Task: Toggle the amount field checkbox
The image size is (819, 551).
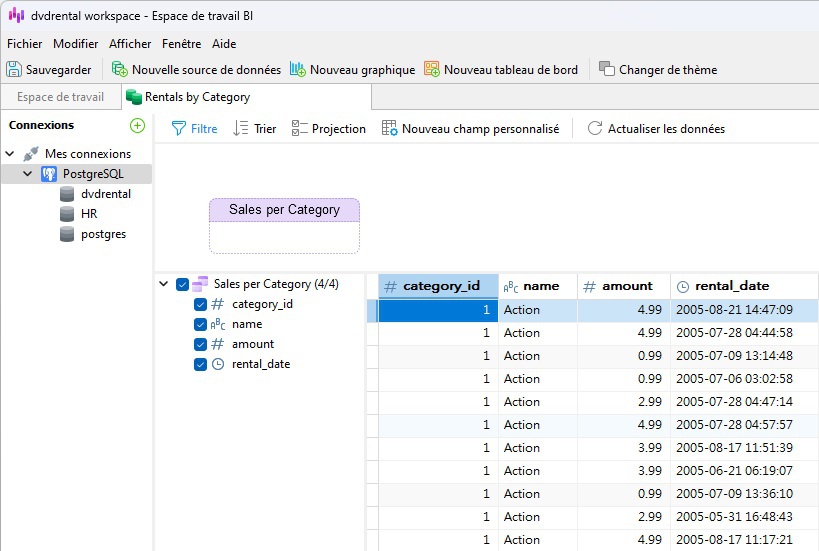Action: pos(200,344)
